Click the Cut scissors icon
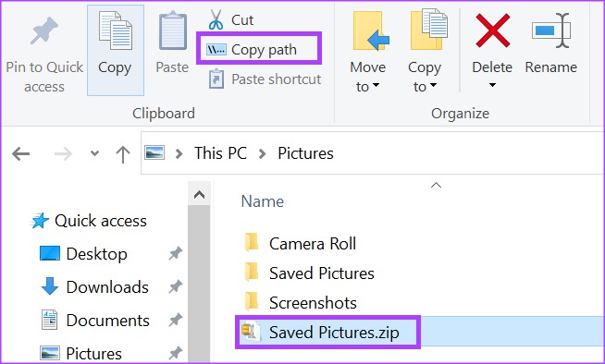 point(216,19)
